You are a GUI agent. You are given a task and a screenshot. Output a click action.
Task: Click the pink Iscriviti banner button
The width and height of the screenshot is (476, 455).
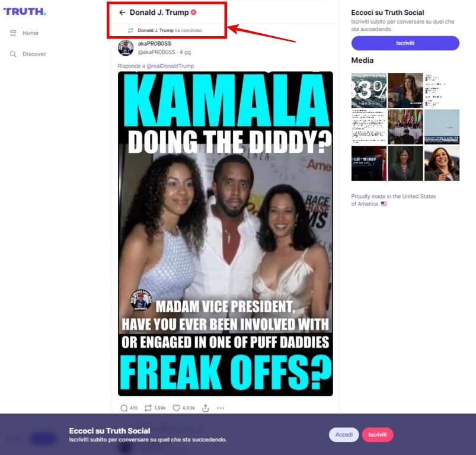click(x=378, y=435)
